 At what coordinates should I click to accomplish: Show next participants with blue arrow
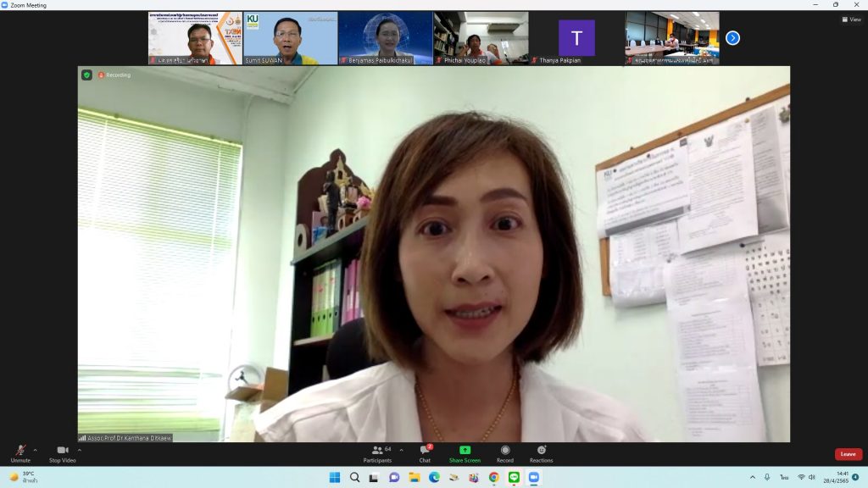(x=732, y=38)
